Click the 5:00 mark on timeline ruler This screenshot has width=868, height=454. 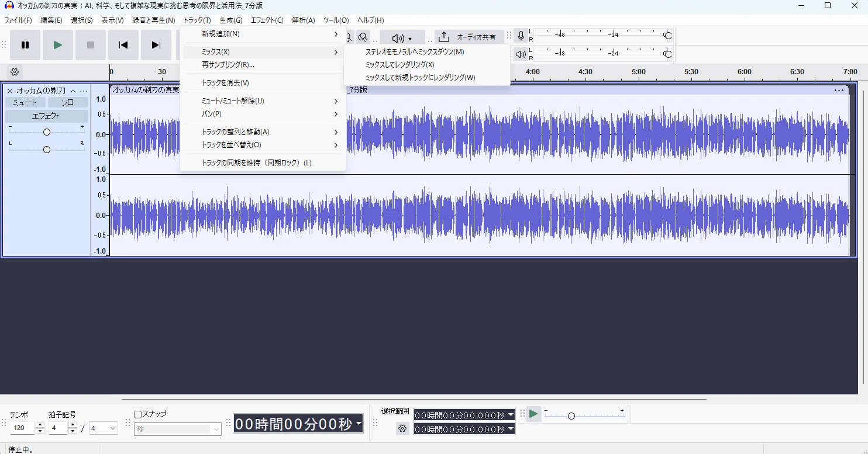coord(639,72)
